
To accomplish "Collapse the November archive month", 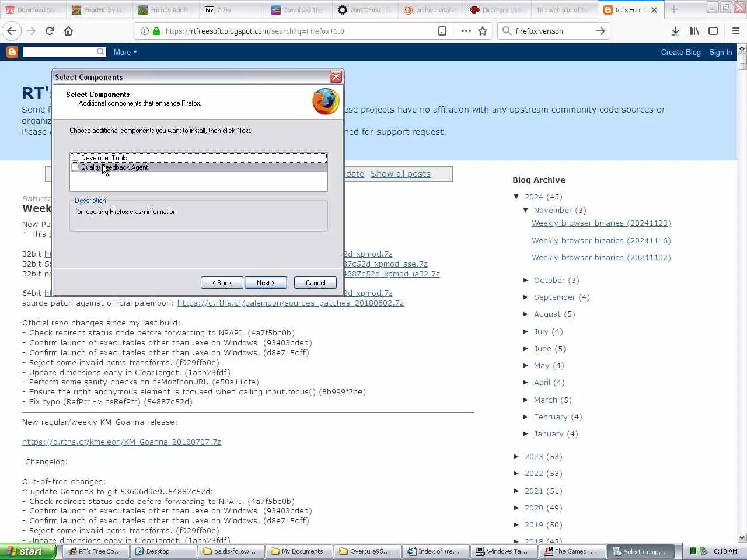I will pyautogui.click(x=526, y=210).
